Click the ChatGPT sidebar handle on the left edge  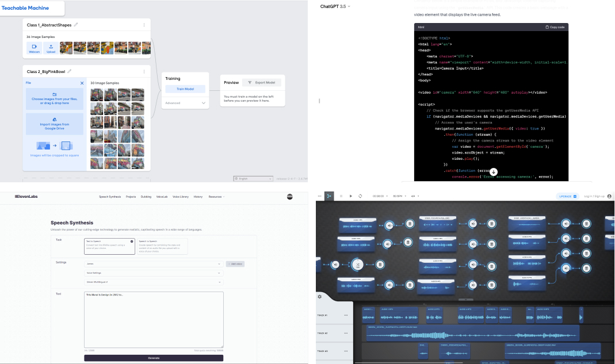click(319, 101)
